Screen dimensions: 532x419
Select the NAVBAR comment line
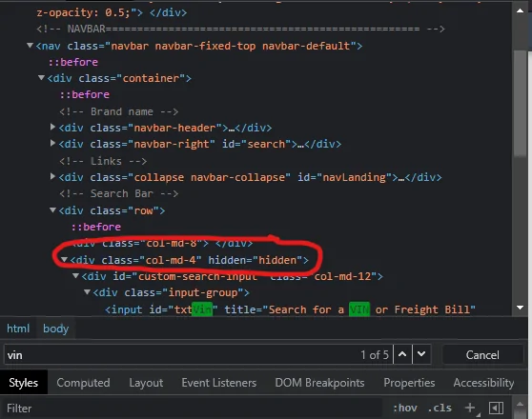click(240, 29)
